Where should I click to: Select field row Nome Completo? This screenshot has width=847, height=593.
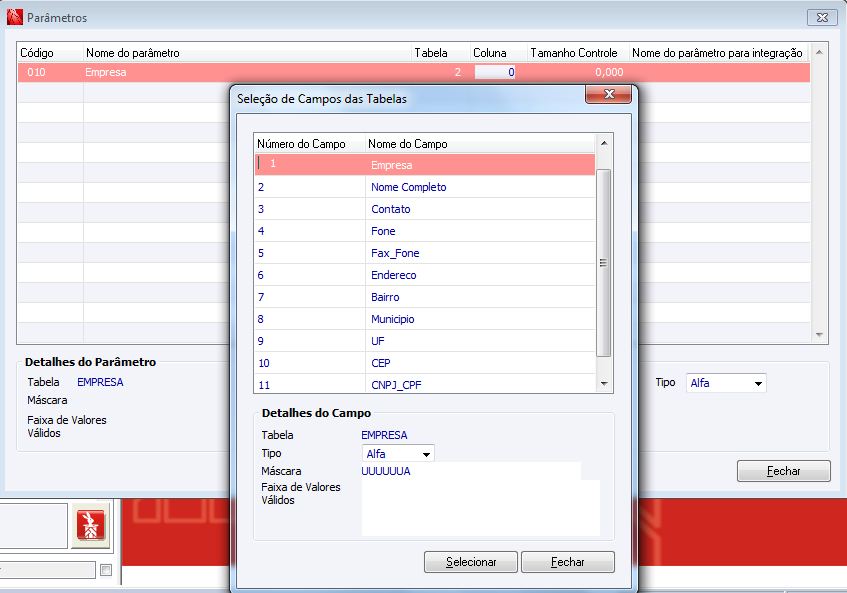425,187
